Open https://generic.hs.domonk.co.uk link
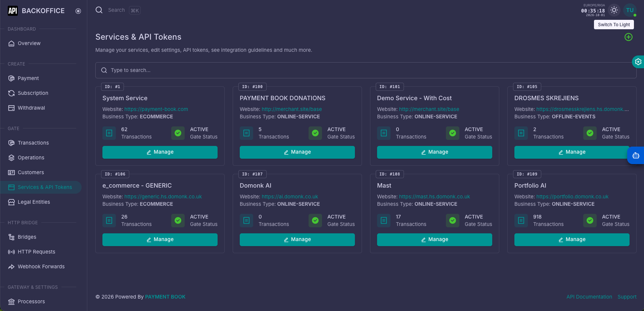The image size is (644, 311). pyautogui.click(x=163, y=197)
